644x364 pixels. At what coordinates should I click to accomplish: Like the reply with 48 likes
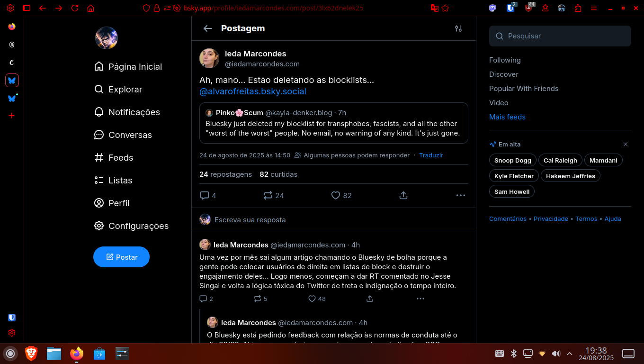pyautogui.click(x=317, y=299)
